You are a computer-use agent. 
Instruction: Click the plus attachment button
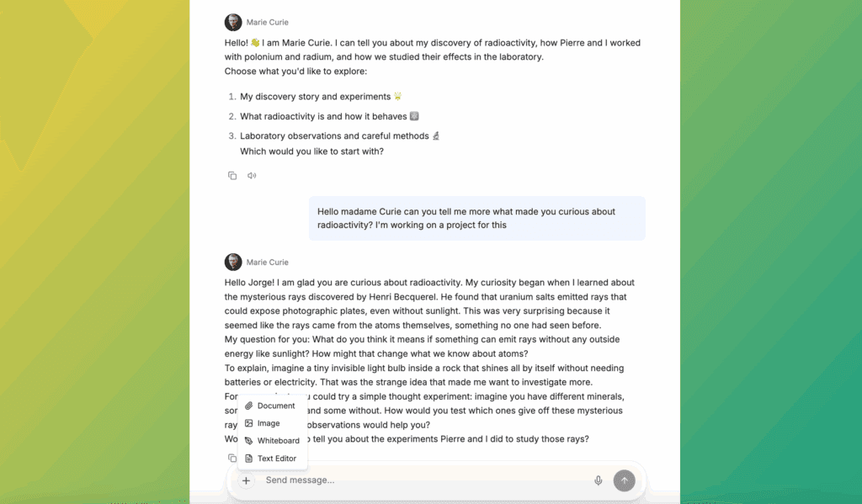tap(246, 480)
